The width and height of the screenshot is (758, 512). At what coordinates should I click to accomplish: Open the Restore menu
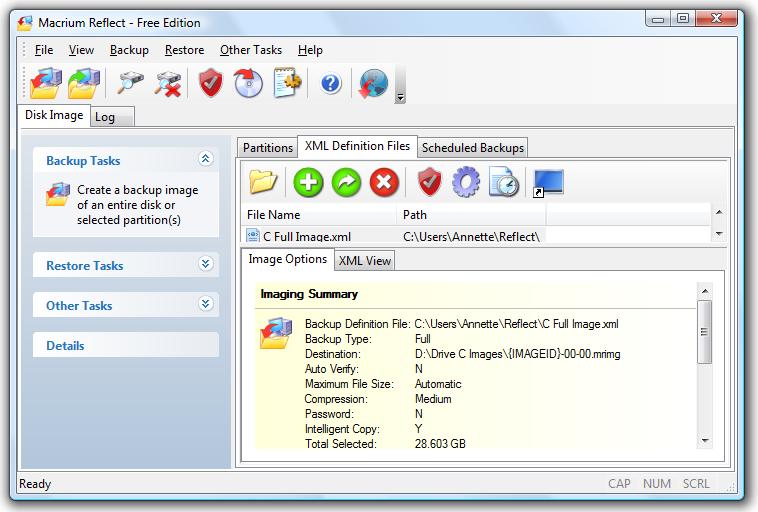184,50
